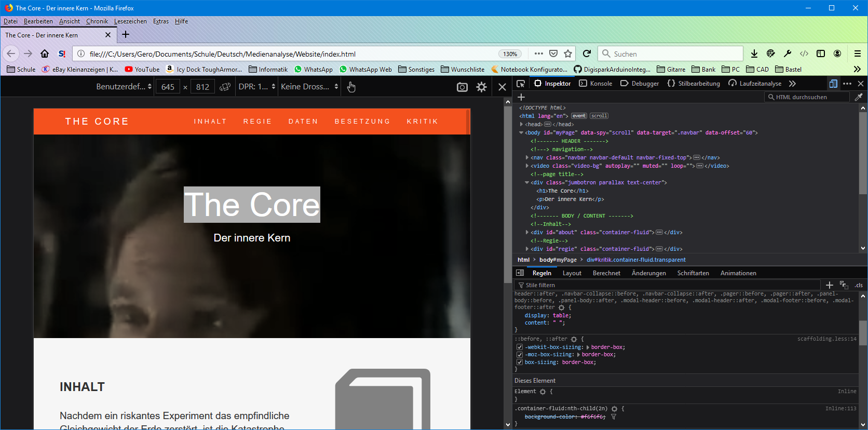Open the Layout tab in the sidebar

(x=572, y=273)
